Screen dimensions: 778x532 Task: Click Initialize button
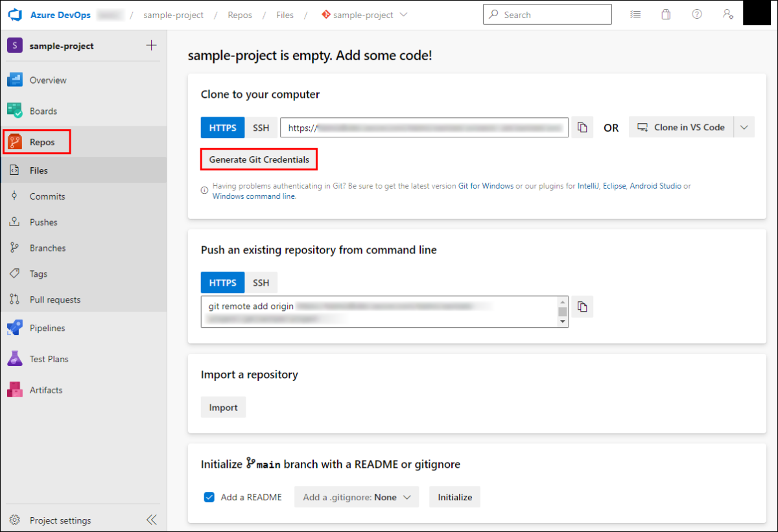point(454,497)
